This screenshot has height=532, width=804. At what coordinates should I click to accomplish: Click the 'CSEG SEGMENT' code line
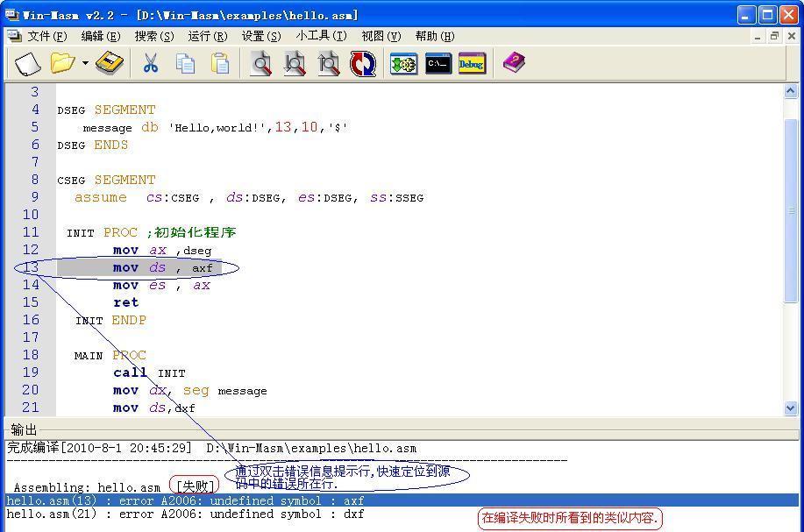point(106,180)
